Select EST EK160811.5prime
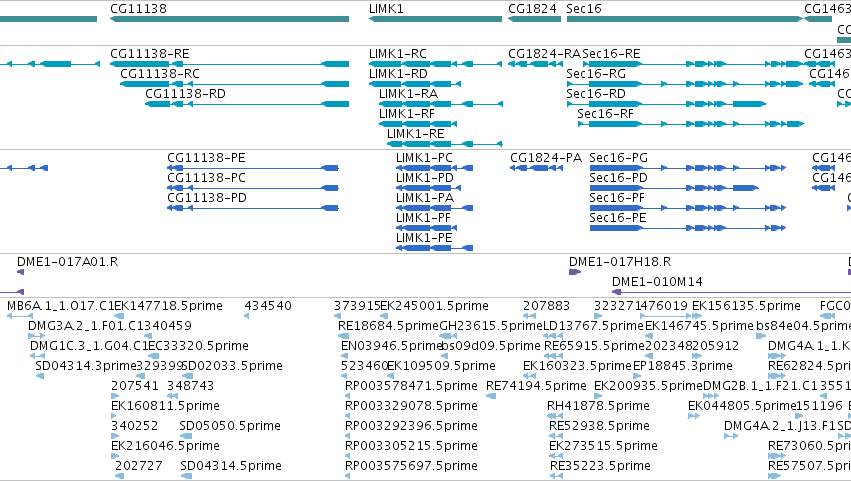The image size is (851, 481). point(114,416)
